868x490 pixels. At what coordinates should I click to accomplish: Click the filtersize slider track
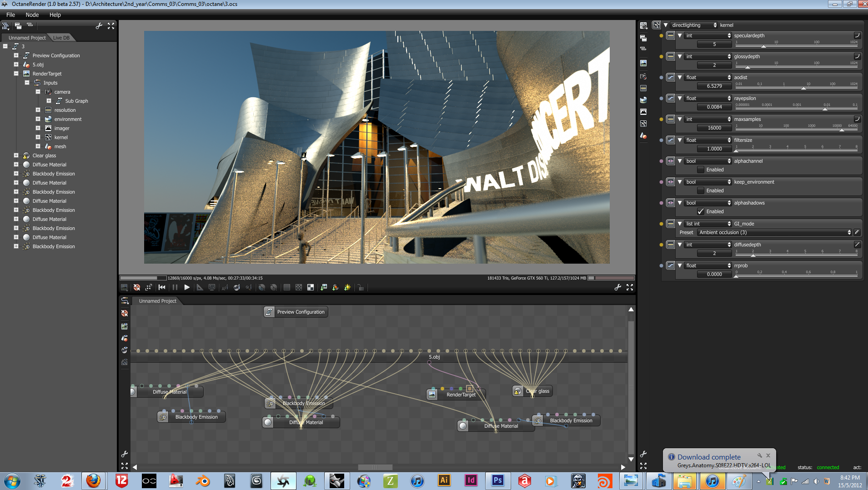point(797,151)
